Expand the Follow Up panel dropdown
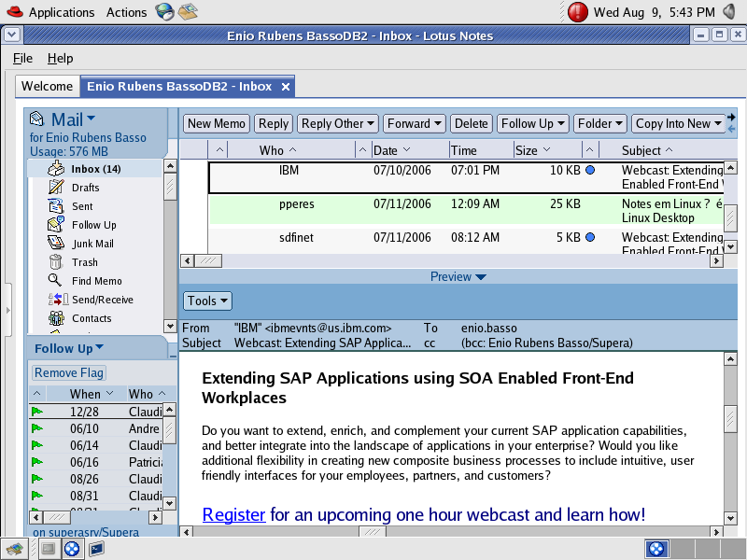 [99, 347]
